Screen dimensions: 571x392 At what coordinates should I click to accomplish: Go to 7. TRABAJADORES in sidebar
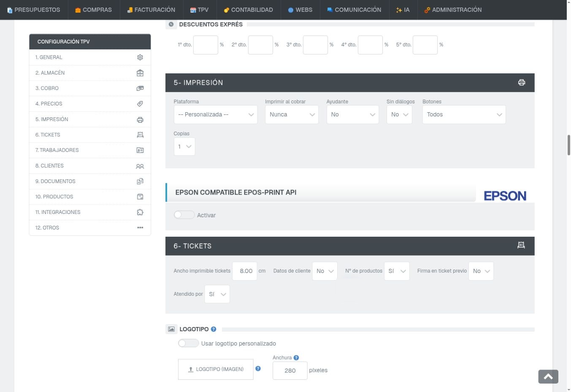[90, 150]
